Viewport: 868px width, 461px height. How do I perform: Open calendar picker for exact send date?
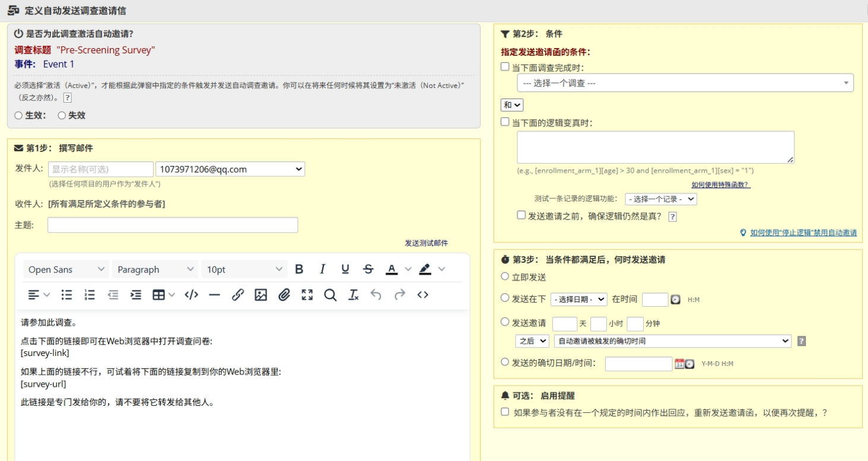click(x=679, y=364)
